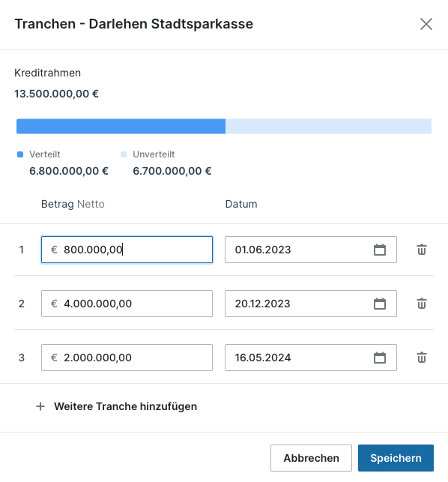
Task: Delete tranche 2 with trash icon
Action: pyautogui.click(x=422, y=304)
